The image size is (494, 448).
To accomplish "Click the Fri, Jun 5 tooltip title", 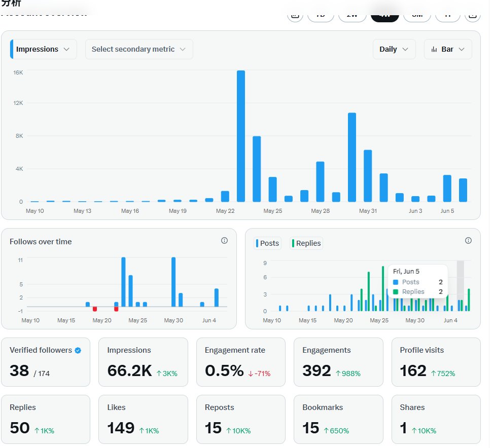I will coord(406,271).
